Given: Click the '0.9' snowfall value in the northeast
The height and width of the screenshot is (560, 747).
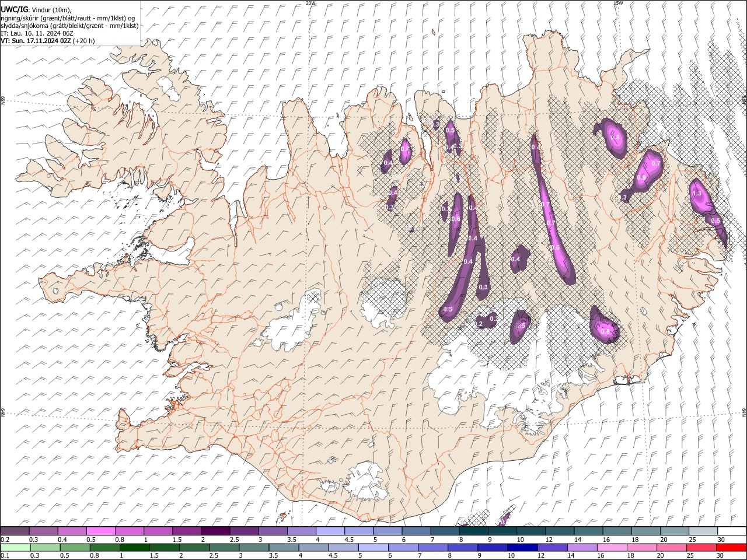Looking at the screenshot, I should tap(641, 177).
